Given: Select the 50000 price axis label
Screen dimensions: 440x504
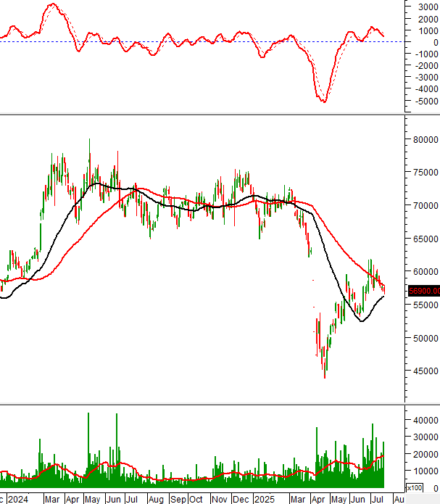Looking at the screenshot, I should coord(426,339).
